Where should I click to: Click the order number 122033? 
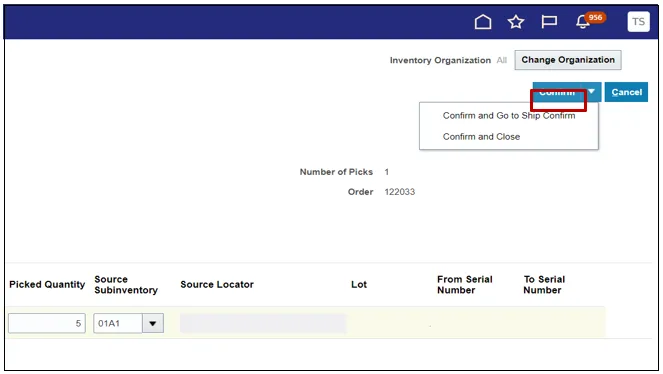400,192
